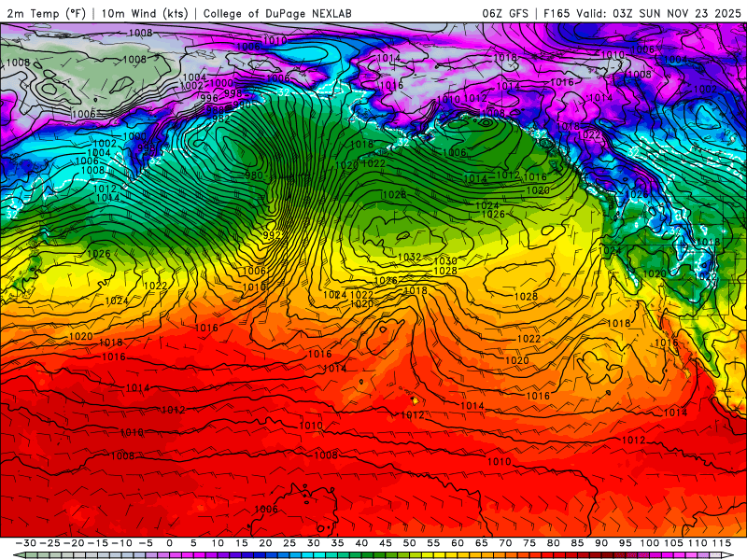This screenshot has width=747, height=560.
Task: Click the 980 pressure label at low center
Action: click(x=254, y=175)
